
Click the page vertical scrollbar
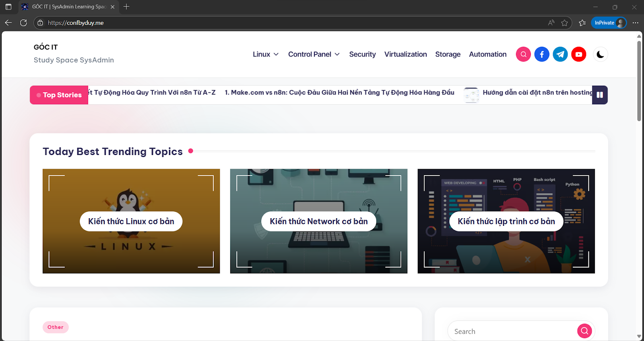coord(639,81)
